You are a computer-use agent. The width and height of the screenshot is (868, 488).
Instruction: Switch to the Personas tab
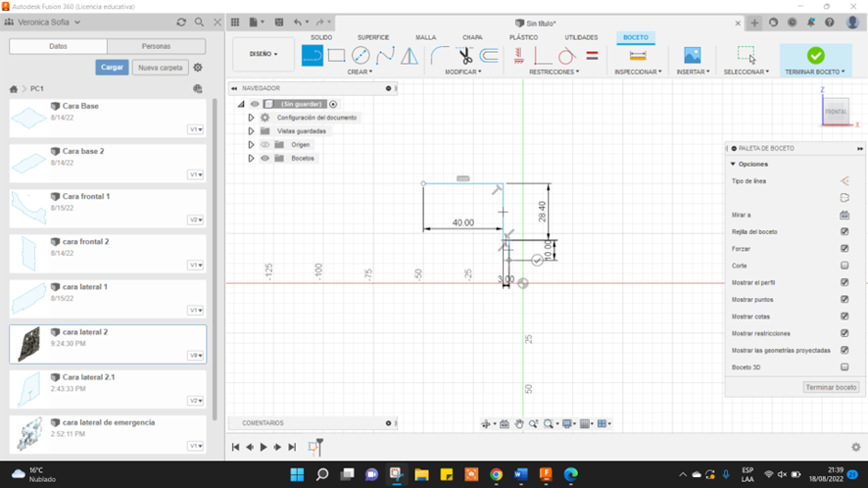tap(156, 46)
